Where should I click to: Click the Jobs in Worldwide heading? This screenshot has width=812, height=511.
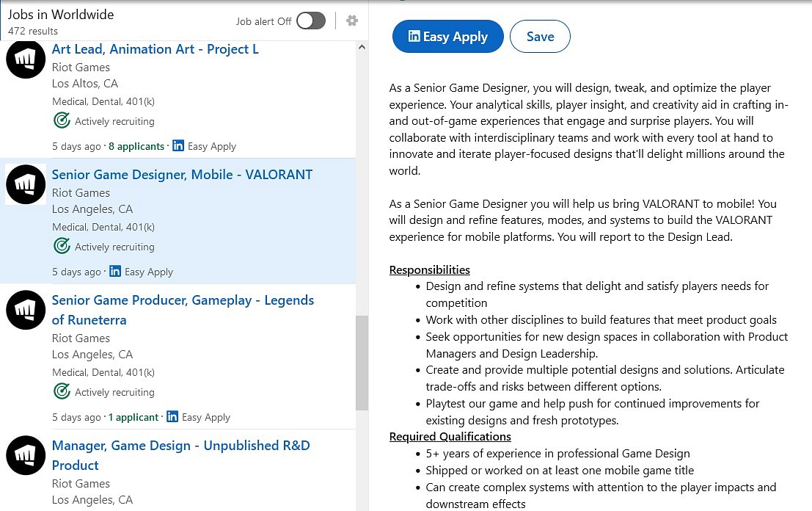pyautogui.click(x=61, y=15)
